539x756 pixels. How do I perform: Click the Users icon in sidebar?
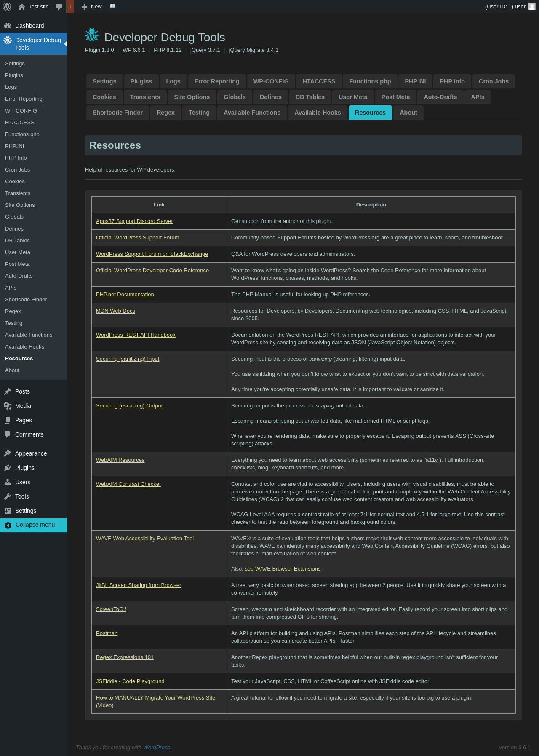pyautogui.click(x=8, y=482)
